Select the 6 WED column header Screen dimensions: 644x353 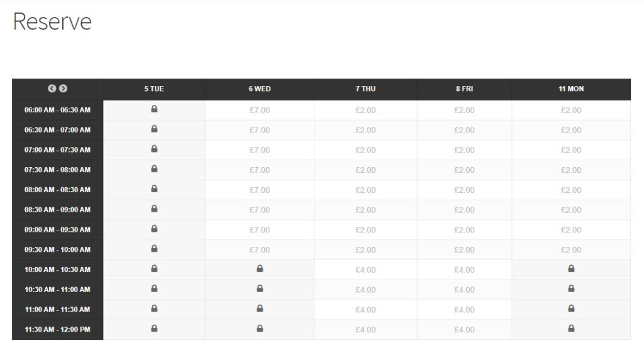click(260, 89)
